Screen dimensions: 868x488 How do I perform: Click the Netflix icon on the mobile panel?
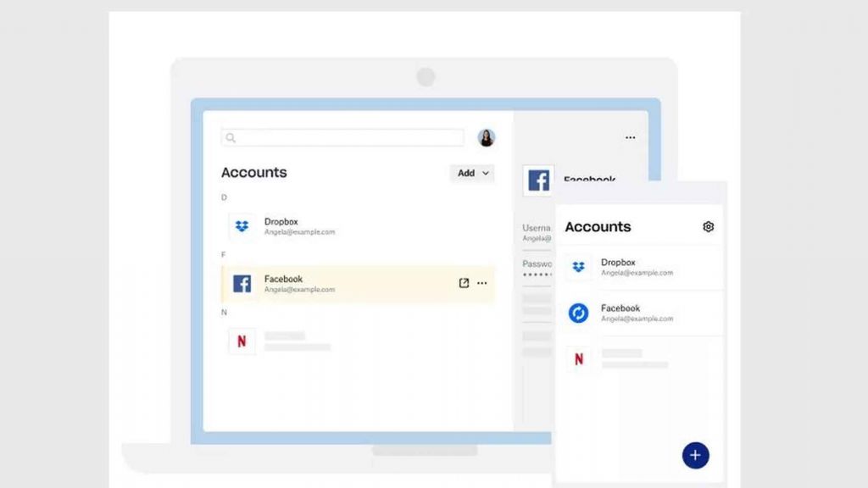tap(577, 358)
